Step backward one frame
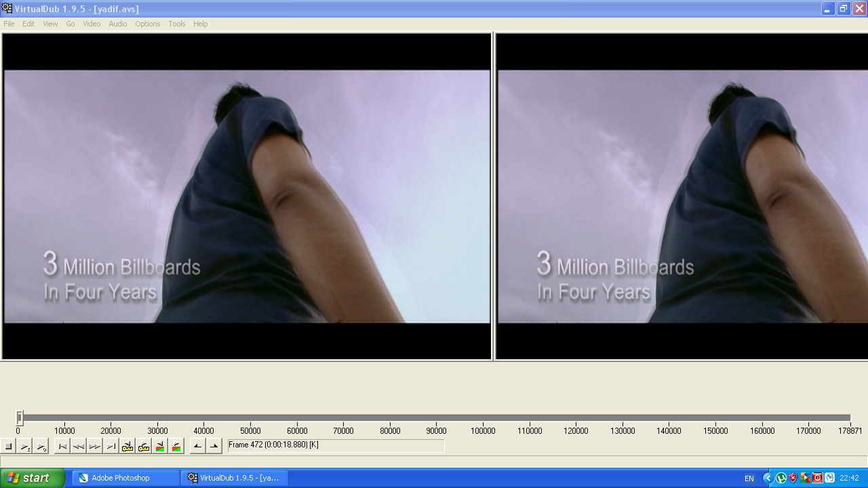 tap(78, 446)
